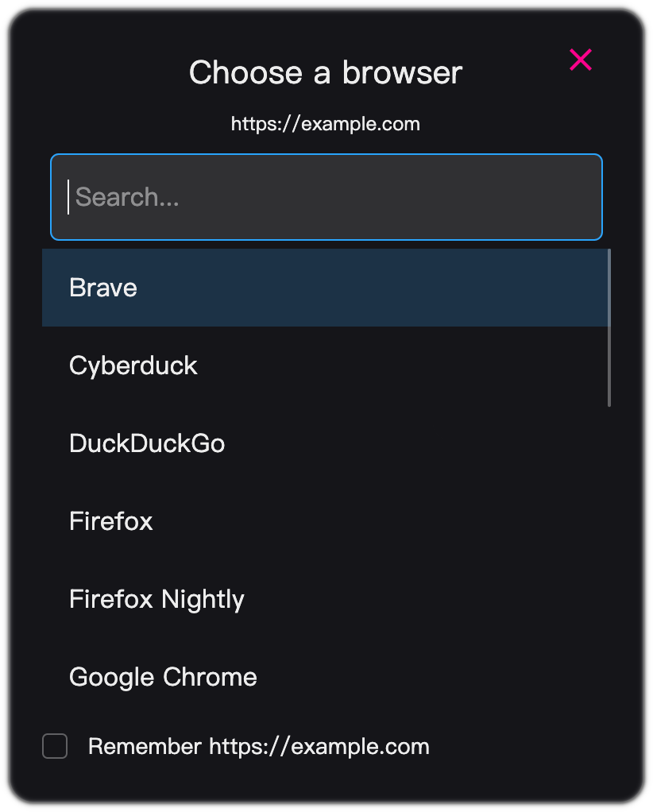Screen dimensions: 653x812
Task: Click the Search... placeholder text
Action: tap(127, 197)
